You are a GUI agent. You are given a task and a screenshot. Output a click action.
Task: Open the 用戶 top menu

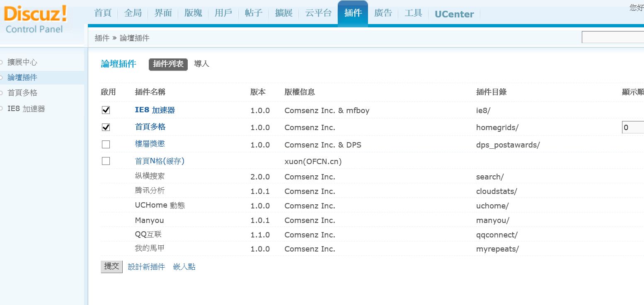pos(223,13)
